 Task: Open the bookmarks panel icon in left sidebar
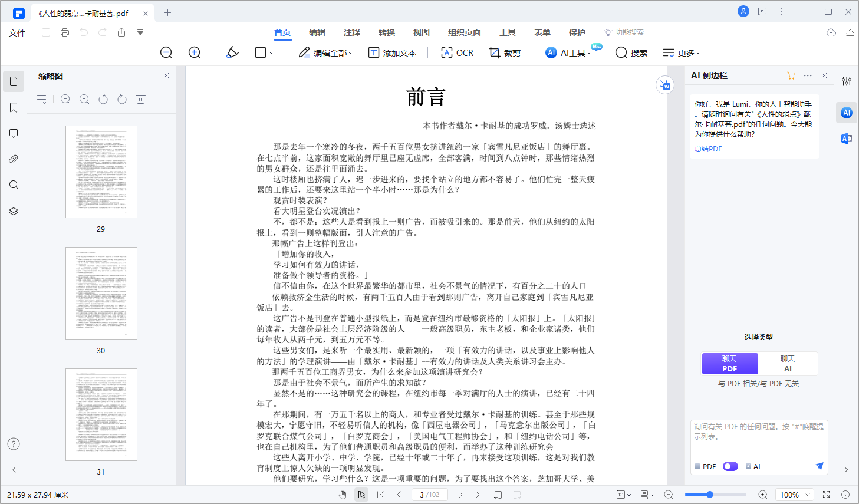(14, 107)
